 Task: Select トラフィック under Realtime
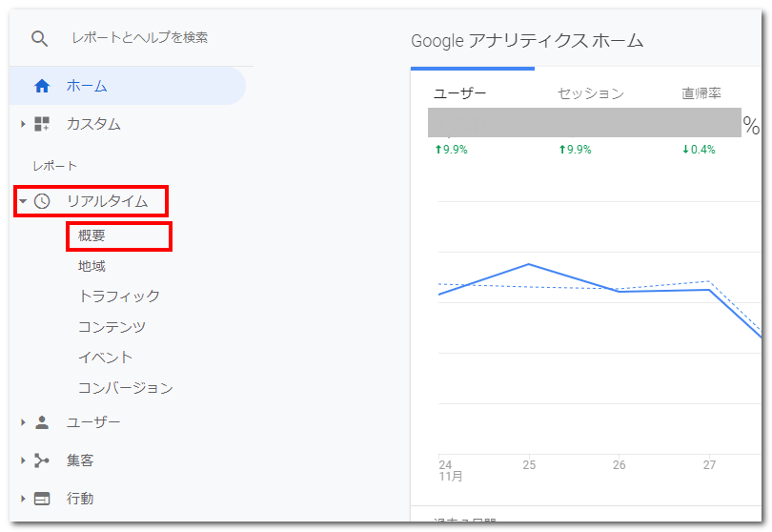point(119,297)
